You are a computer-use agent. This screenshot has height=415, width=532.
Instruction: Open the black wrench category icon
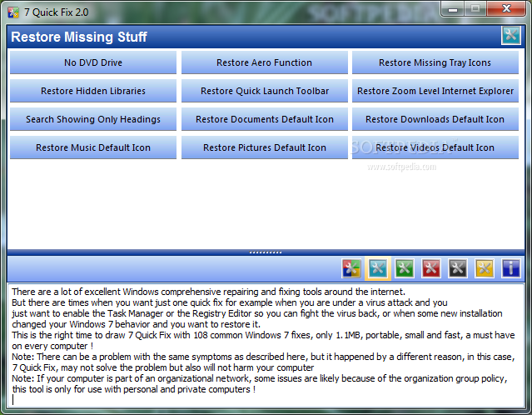tap(458, 268)
